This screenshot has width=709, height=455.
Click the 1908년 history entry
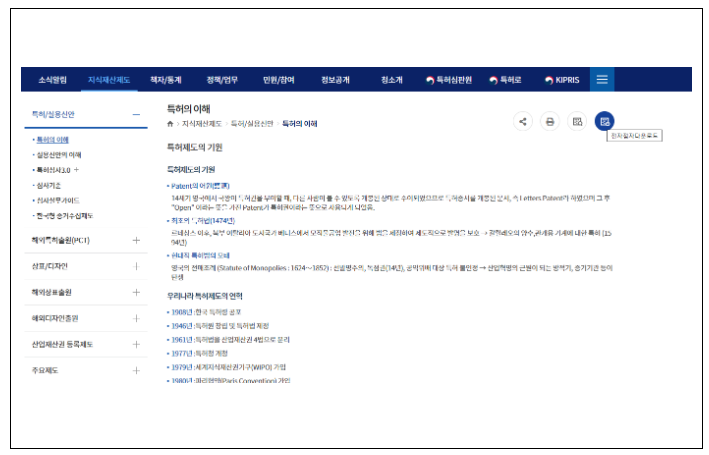206,313
